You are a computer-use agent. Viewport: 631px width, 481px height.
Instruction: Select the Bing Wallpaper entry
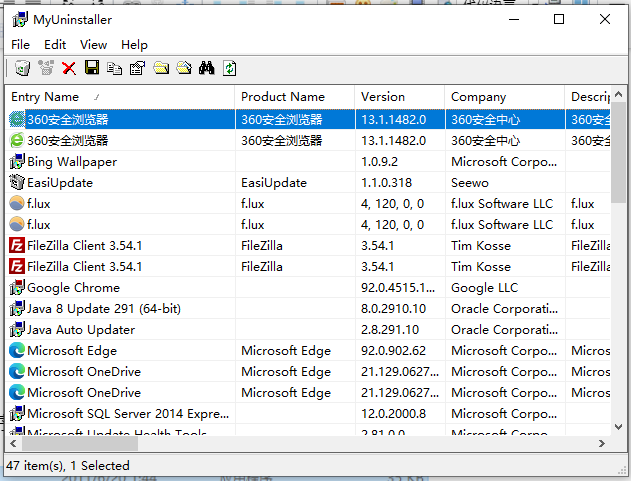(72, 162)
